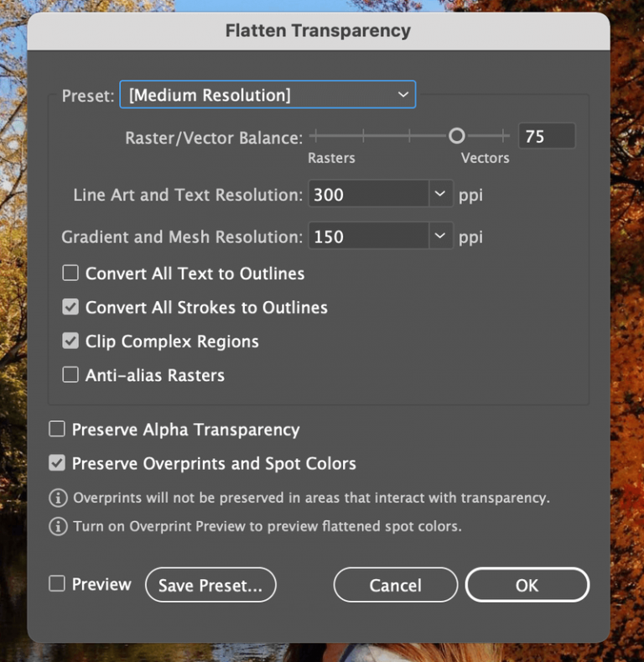Click the Flatten Transparency title bar text
Image resolution: width=644 pixels, height=662 pixels.
click(x=318, y=31)
